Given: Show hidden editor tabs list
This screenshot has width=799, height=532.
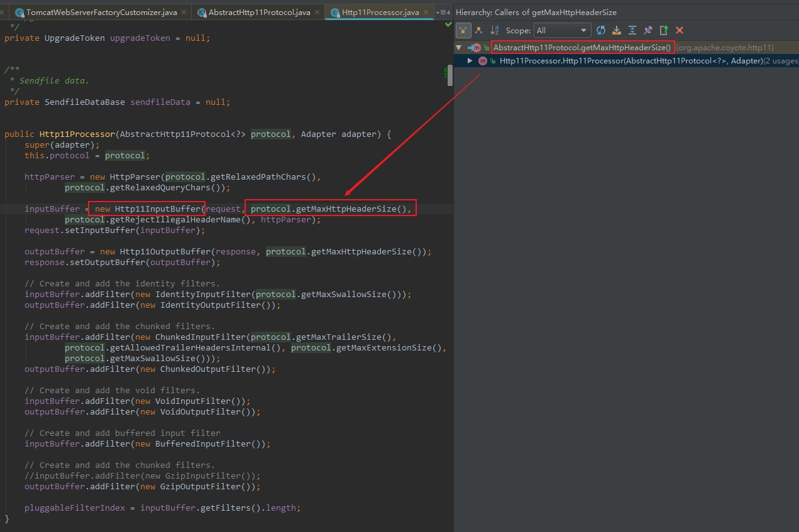Looking at the screenshot, I should pos(444,12).
